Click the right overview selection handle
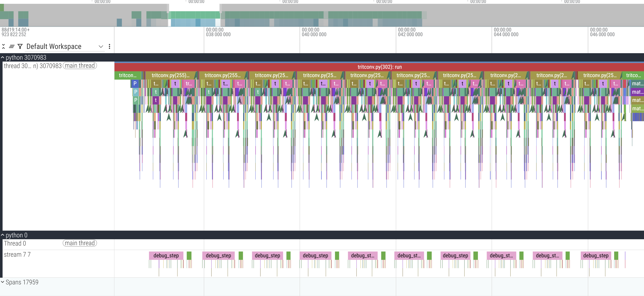 [x=220, y=8]
